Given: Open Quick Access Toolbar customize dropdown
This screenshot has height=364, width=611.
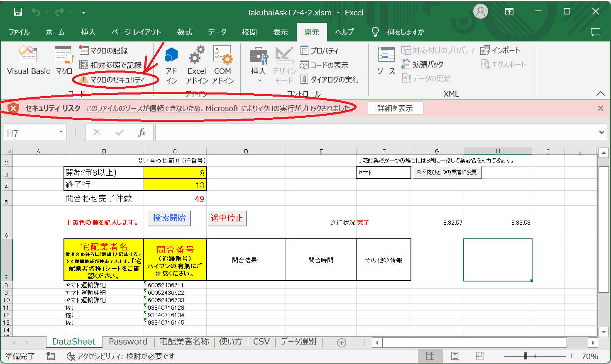Looking at the screenshot, I should point(83,12).
